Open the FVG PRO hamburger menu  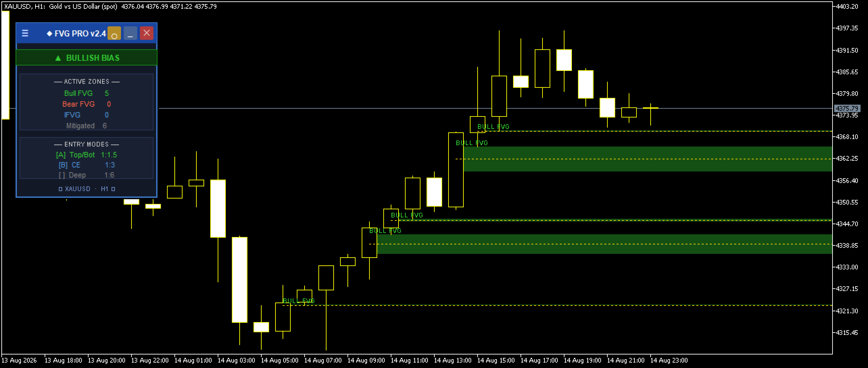click(x=25, y=33)
